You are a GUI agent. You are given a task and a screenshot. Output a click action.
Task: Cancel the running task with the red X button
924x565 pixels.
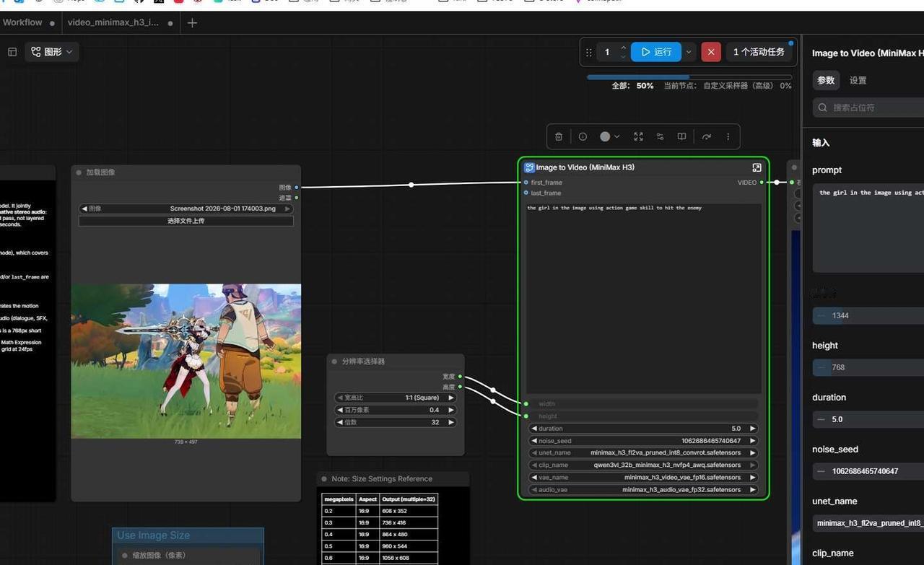point(711,52)
